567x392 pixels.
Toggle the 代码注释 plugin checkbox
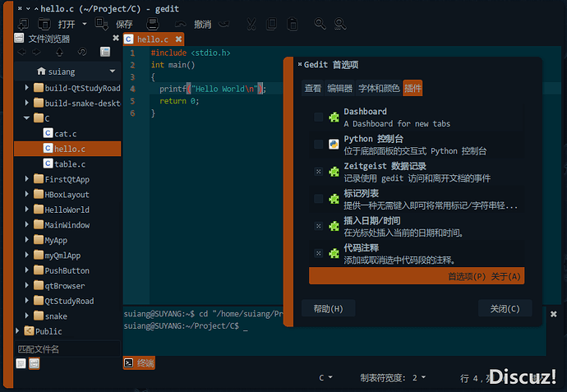318,253
